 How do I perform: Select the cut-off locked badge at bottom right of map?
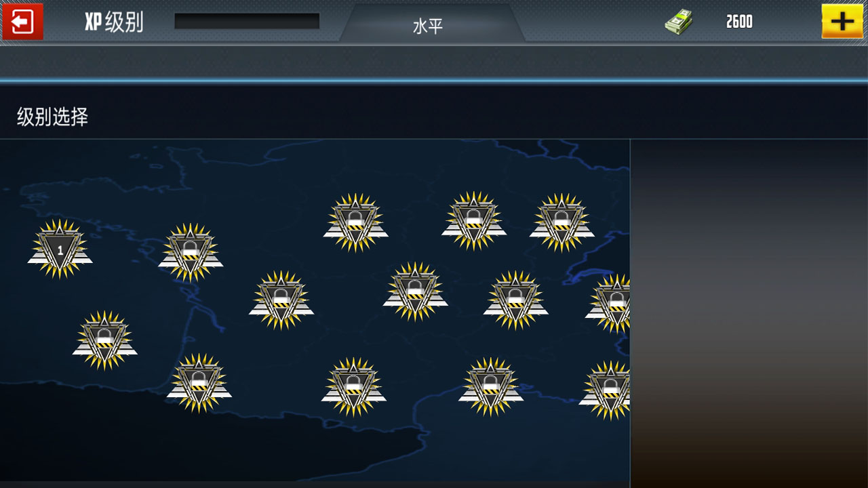pyautogui.click(x=608, y=390)
